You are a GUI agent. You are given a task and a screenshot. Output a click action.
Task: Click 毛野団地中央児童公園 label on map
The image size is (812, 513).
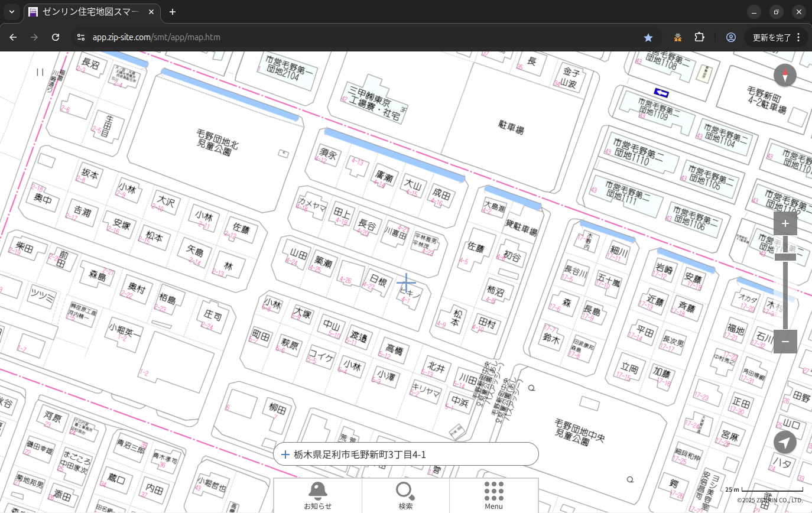coord(579,433)
